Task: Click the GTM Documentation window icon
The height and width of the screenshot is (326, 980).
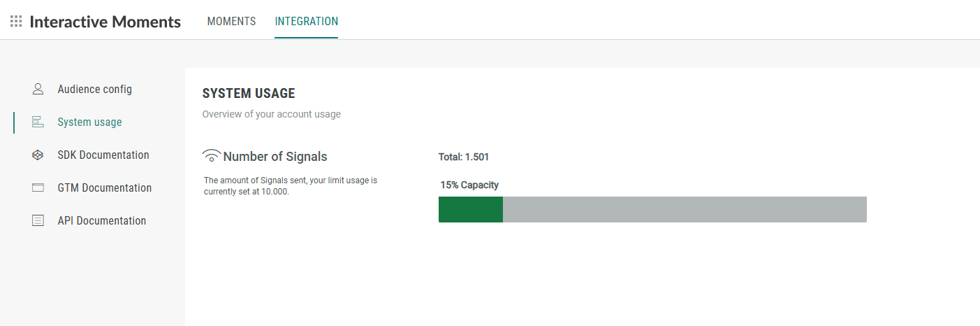Action: pos(38,188)
